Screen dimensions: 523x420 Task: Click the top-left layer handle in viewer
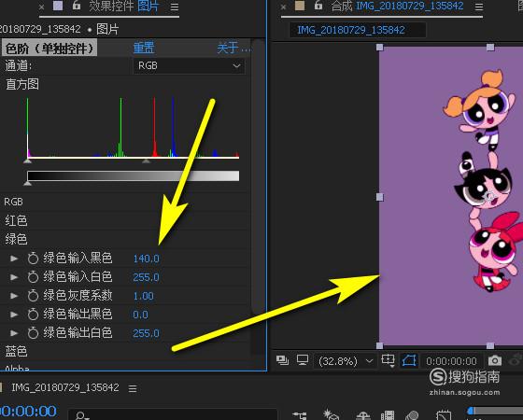point(379,48)
